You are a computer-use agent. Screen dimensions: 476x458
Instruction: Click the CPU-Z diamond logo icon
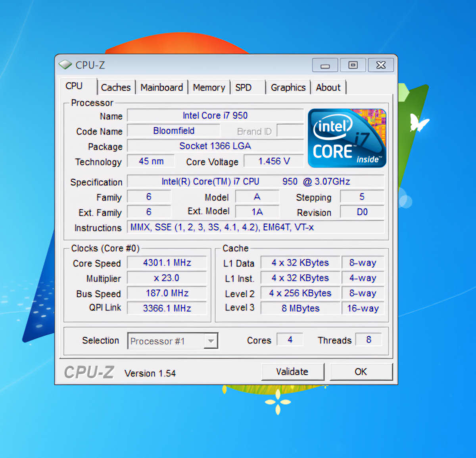click(x=65, y=64)
